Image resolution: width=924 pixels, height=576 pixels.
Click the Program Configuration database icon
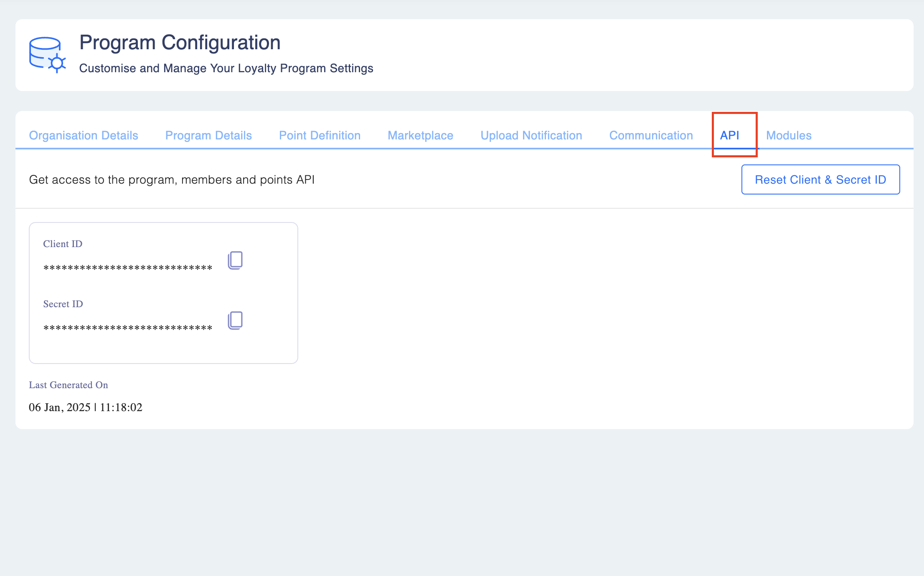point(47,55)
